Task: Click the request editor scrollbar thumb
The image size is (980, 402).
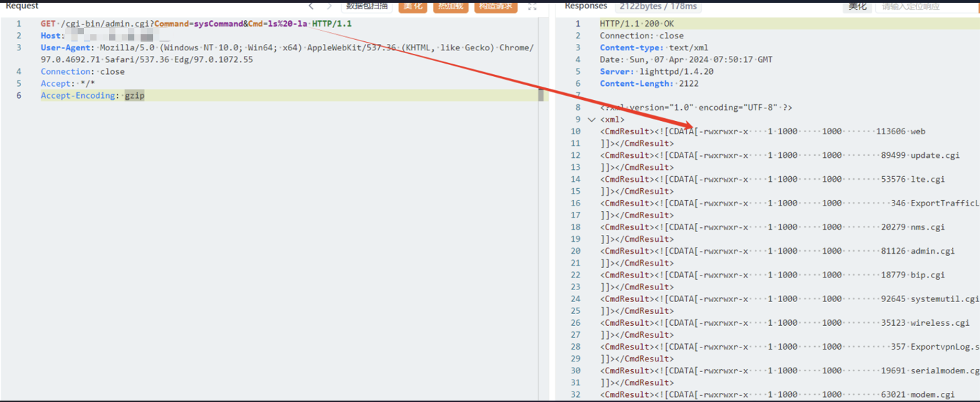Action: [x=541, y=95]
